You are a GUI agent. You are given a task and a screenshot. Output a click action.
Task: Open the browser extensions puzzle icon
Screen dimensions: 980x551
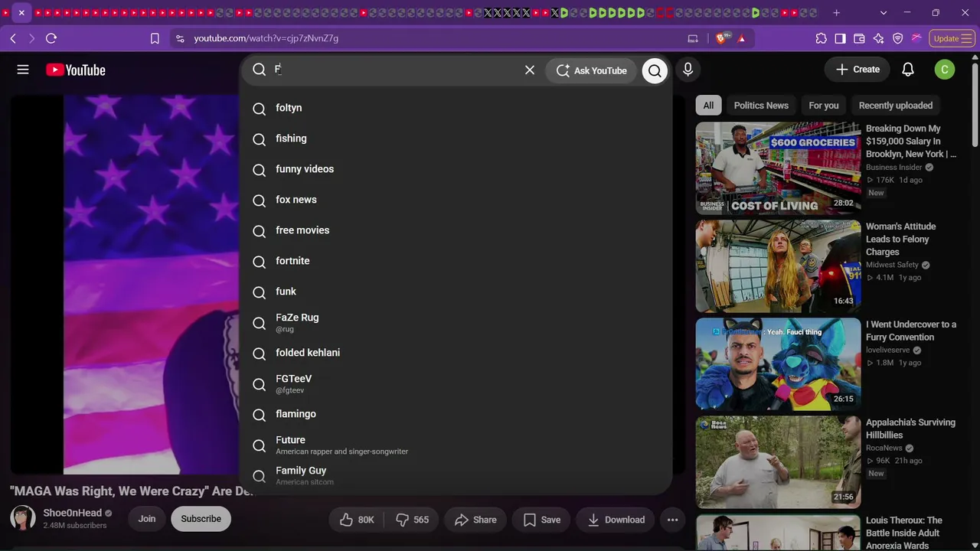pyautogui.click(x=822, y=38)
